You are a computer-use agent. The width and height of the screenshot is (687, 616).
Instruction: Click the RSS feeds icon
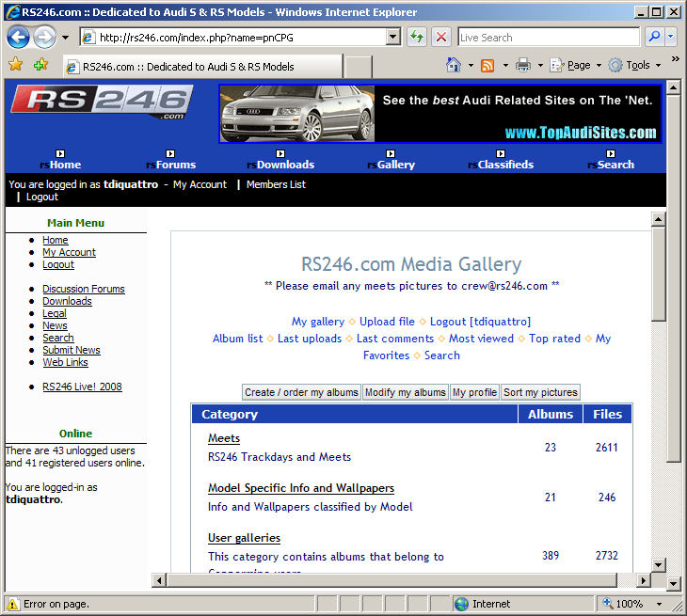[487, 65]
